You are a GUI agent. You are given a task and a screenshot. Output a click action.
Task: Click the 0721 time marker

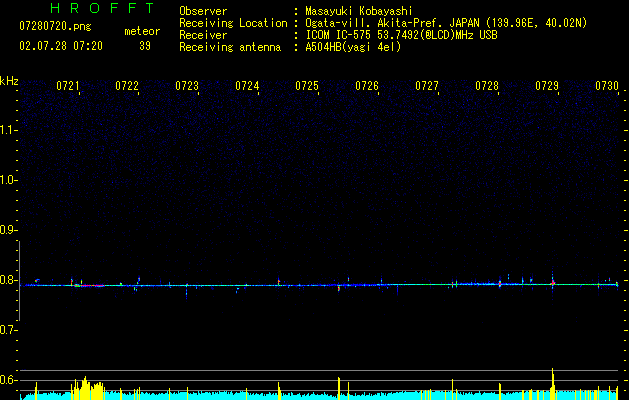point(68,86)
